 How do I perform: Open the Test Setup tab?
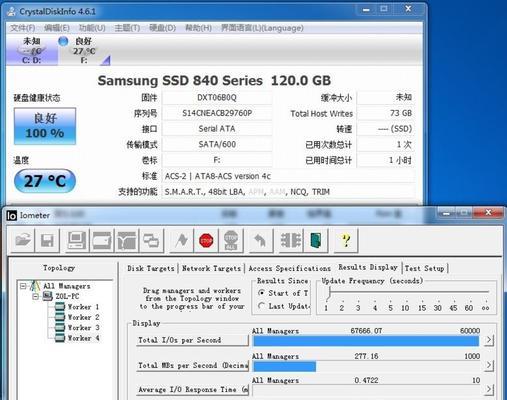[425, 268]
